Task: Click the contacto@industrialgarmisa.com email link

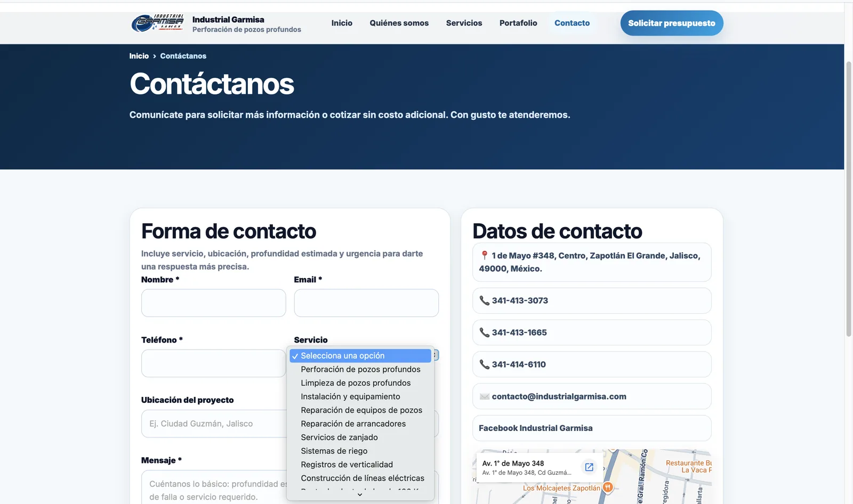Action: 592,396
